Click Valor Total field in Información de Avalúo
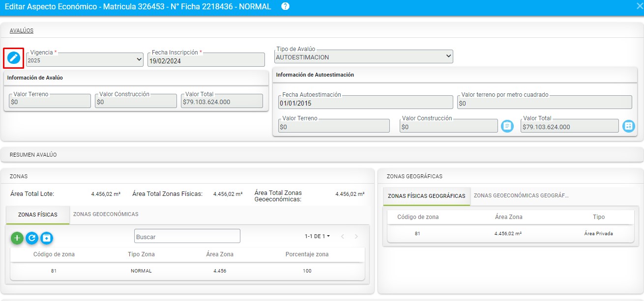 click(222, 101)
